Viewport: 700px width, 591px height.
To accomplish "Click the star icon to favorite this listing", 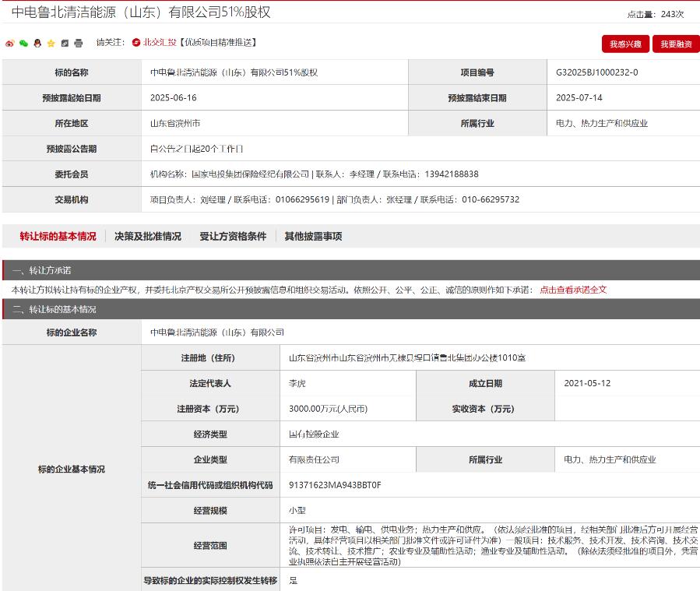I will [51, 44].
